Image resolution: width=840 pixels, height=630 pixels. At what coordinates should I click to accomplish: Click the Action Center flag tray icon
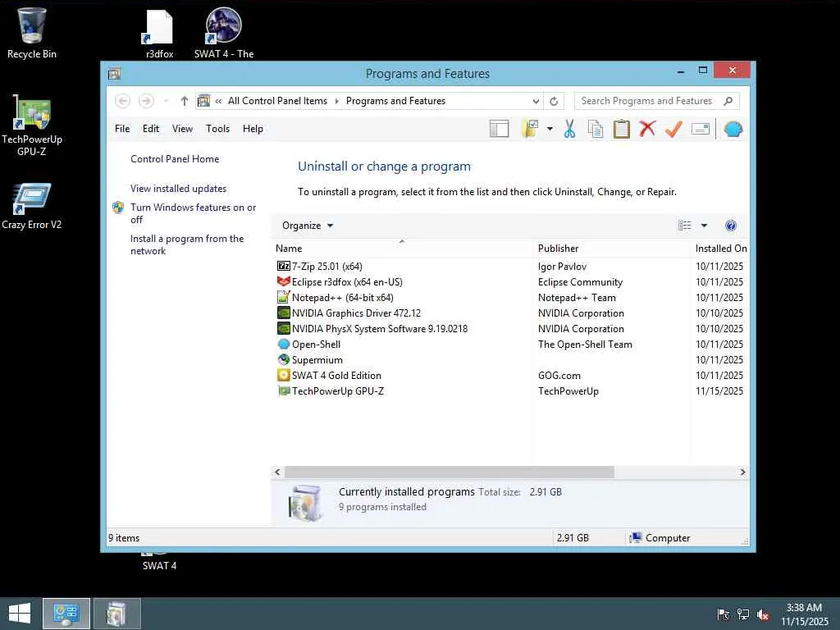click(x=723, y=614)
